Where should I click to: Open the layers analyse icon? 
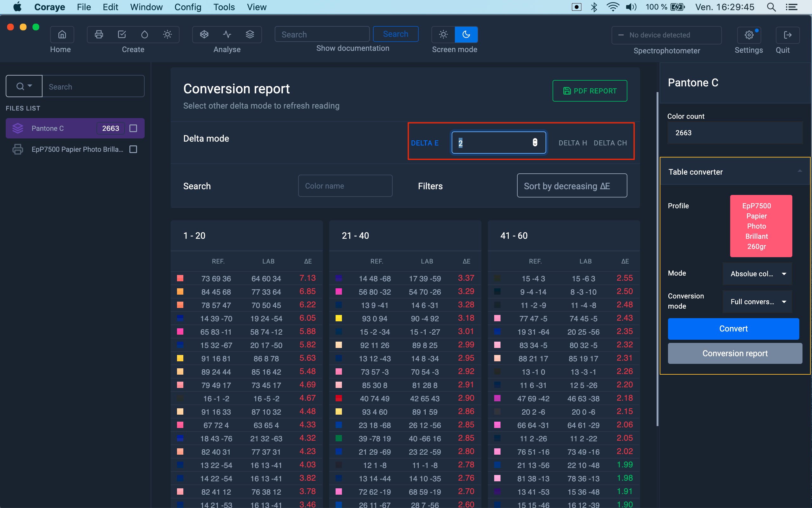250,34
